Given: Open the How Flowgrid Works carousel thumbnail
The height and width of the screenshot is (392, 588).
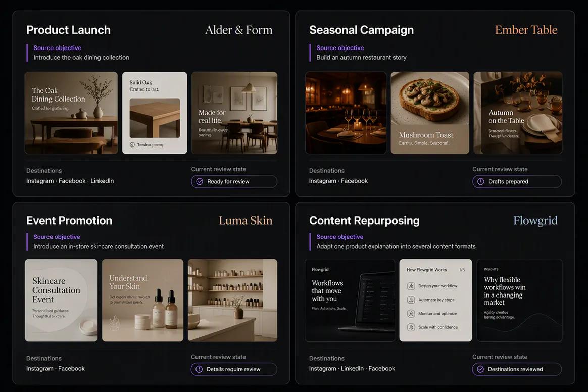Looking at the screenshot, I should [x=436, y=300].
